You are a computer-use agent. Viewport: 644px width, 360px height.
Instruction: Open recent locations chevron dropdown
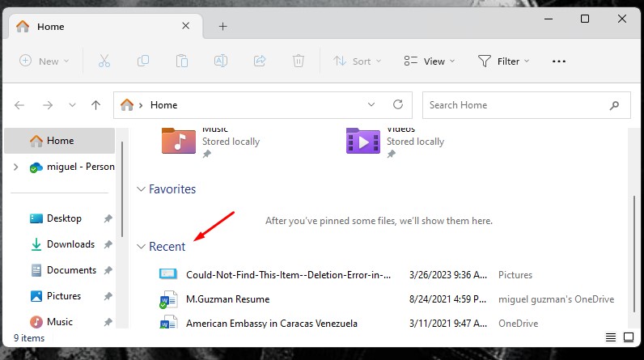coord(72,105)
